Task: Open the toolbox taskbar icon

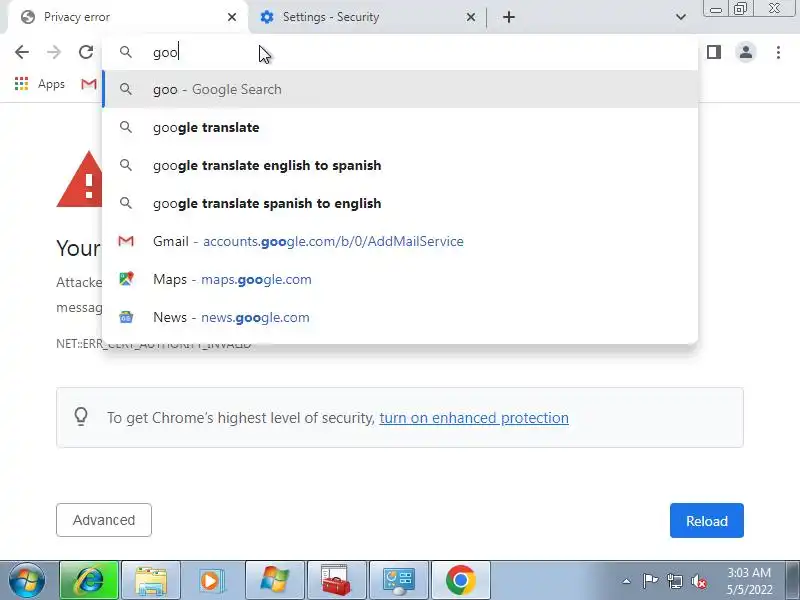Action: click(x=337, y=580)
